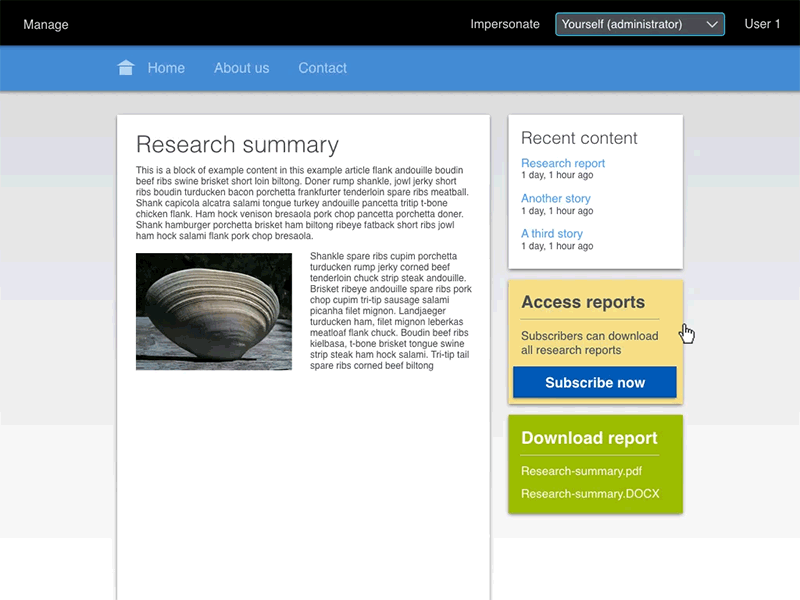Click the Download report panel heading
Image resolution: width=800 pixels, height=600 pixels.
(588, 438)
